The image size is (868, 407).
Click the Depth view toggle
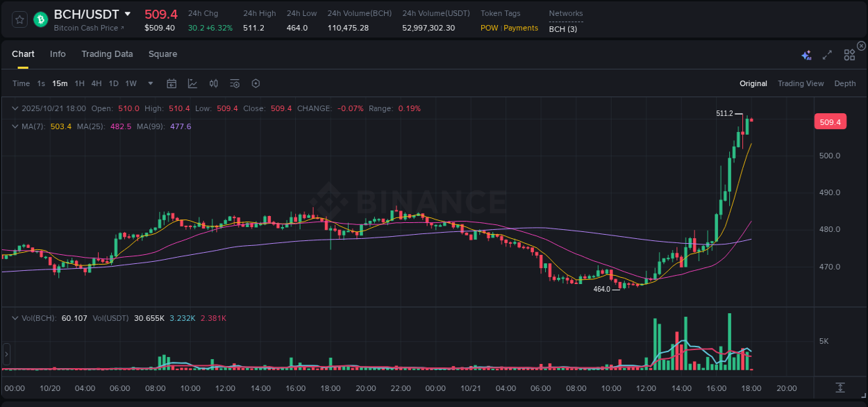[x=845, y=83]
